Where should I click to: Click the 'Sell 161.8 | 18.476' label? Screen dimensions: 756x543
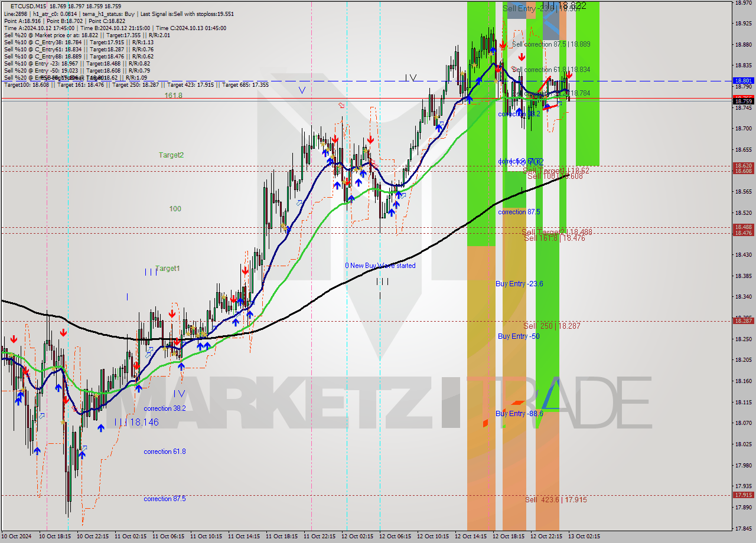555,238
